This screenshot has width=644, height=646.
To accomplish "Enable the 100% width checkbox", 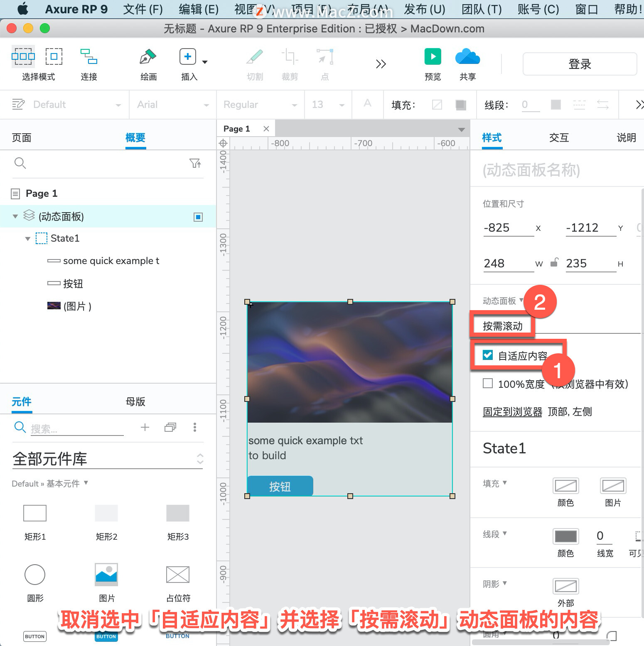I will pyautogui.click(x=488, y=383).
